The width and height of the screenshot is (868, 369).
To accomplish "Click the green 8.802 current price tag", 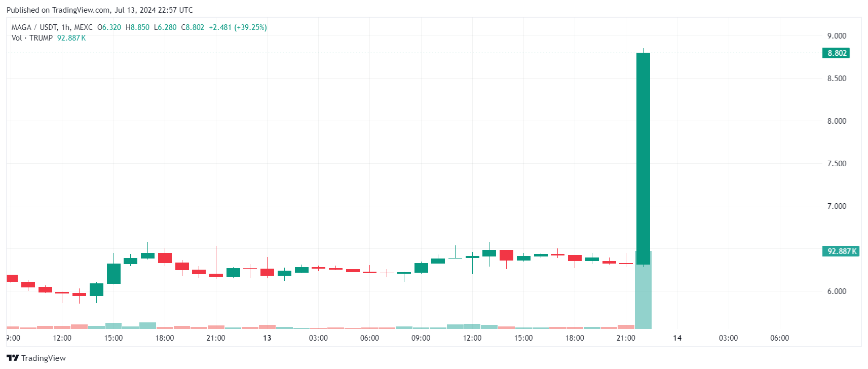I will coord(837,53).
